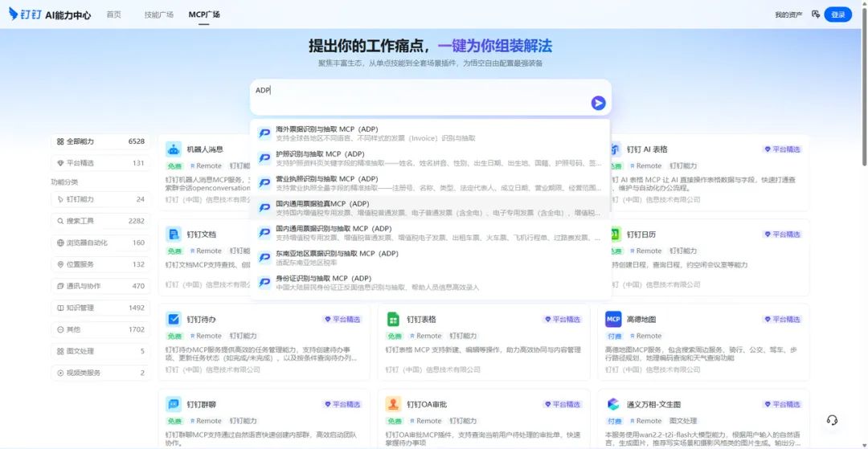The width and height of the screenshot is (868, 449).
Task: Select suggestion 营业执照识别与抽取 MCP (ADP)
Action: (430, 183)
